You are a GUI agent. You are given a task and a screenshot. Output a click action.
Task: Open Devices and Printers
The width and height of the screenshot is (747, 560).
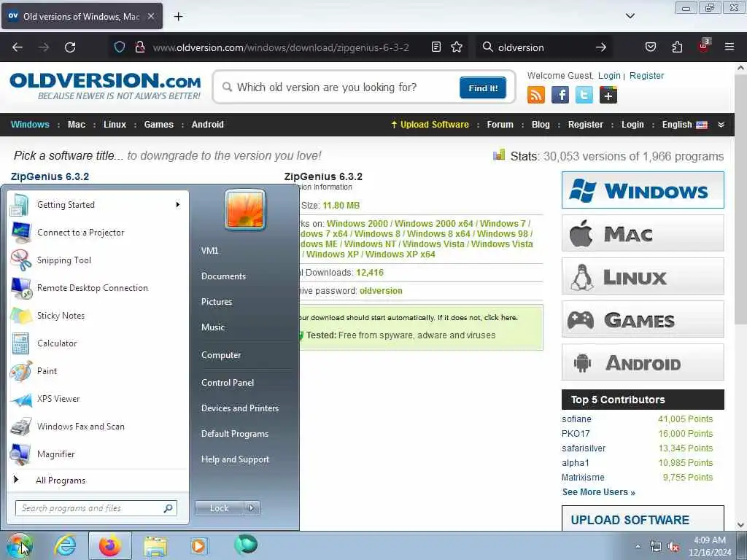(x=240, y=408)
